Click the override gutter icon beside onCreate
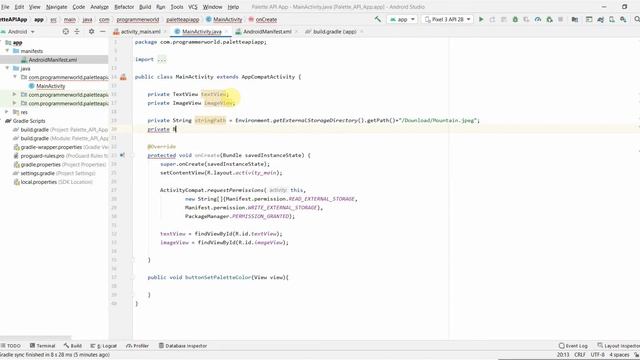The height and width of the screenshot is (360, 640). (x=122, y=155)
